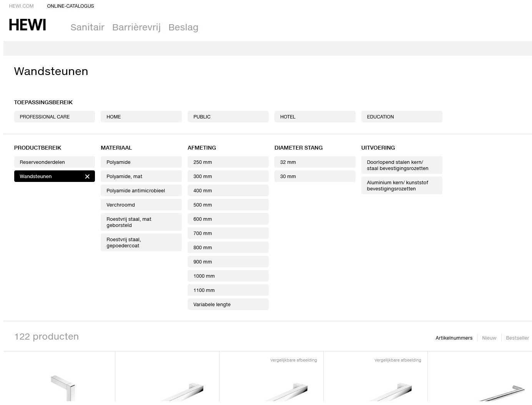Toggle the PROFESSIONAL CARE filter
The image size is (532, 405).
[54, 117]
